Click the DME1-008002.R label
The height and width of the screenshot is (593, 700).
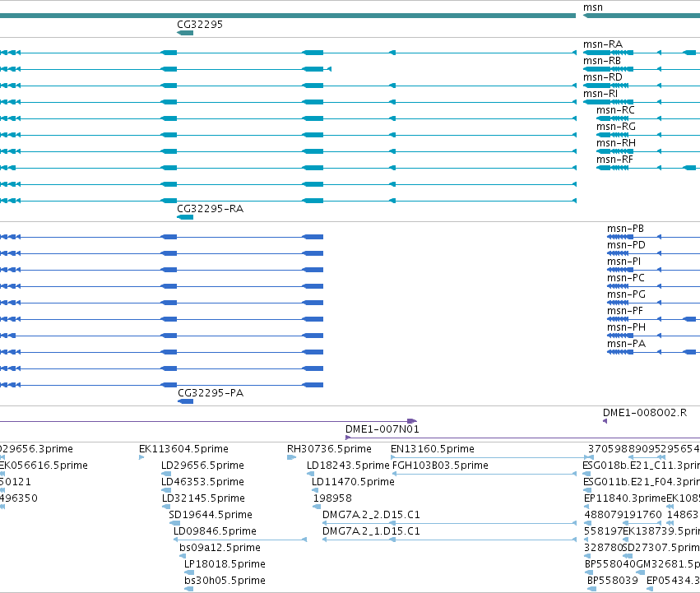(x=645, y=413)
